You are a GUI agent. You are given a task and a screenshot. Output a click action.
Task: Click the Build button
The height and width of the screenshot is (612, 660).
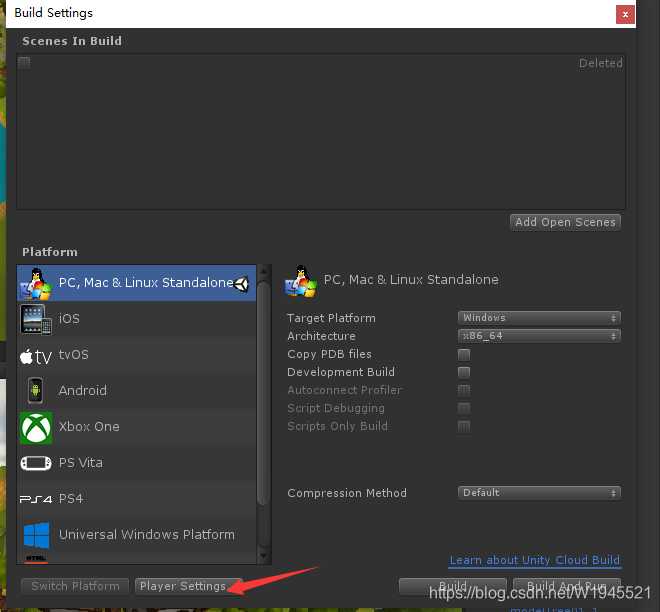pos(452,586)
